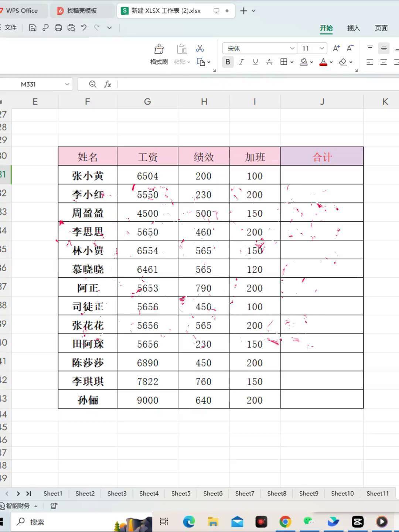The height and width of the screenshot is (532, 399).
Task: Toggle Italic formatting
Action: [242, 62]
